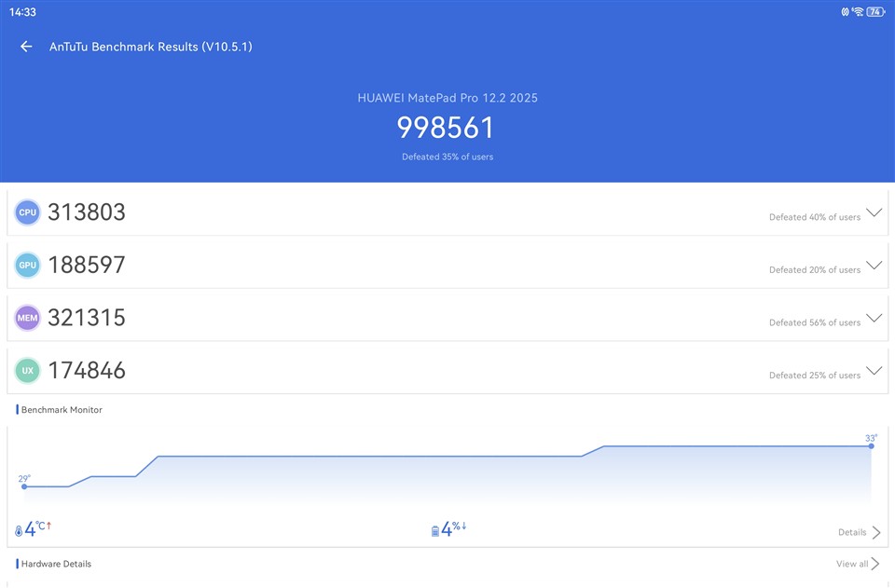Go back using the arrow icon
The height and width of the screenshot is (588, 895).
tap(26, 47)
